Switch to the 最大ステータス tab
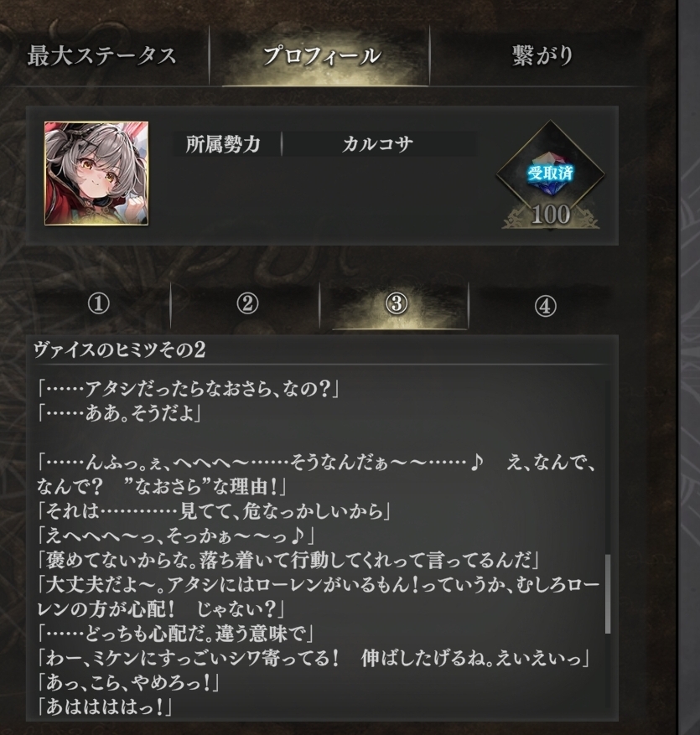The image size is (700, 735). click(x=101, y=56)
